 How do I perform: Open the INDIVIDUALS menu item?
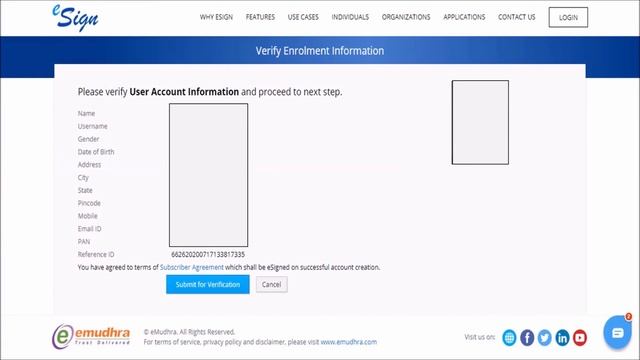click(350, 17)
